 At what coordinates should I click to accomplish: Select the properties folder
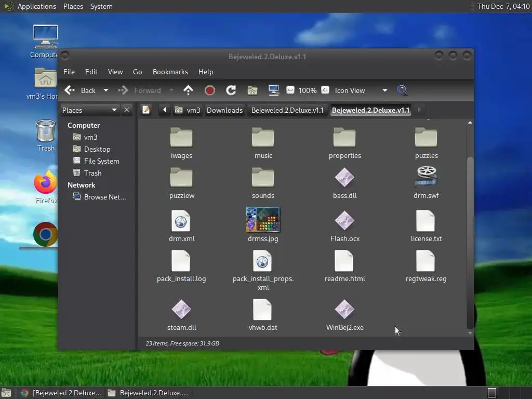pyautogui.click(x=345, y=143)
